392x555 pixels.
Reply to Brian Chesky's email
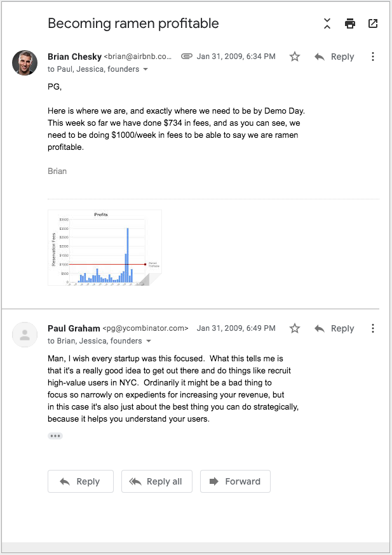tap(334, 57)
